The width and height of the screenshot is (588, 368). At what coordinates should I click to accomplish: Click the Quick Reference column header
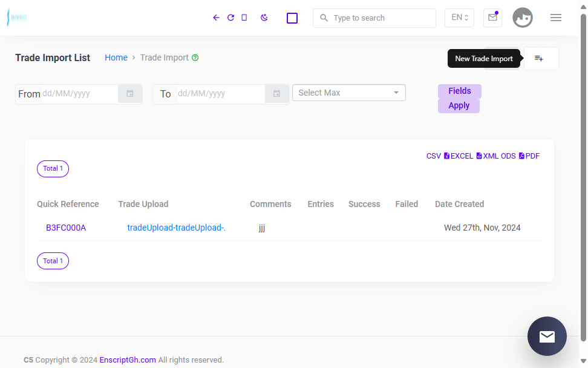point(68,204)
